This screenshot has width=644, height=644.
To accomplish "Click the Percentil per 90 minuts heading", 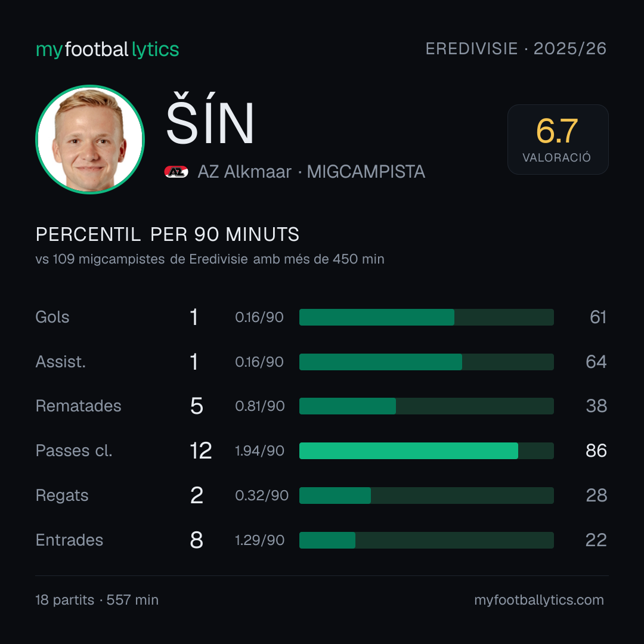I will click(168, 234).
